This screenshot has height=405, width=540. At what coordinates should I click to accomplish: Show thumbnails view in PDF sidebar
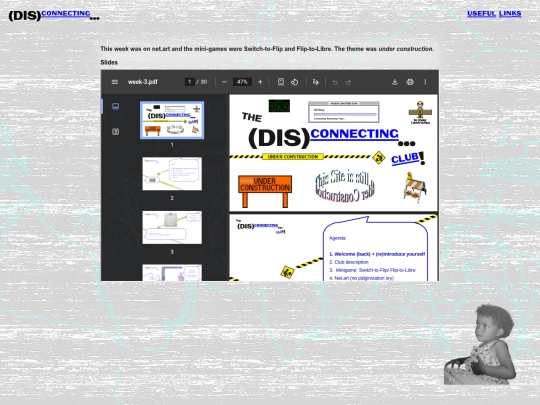[x=116, y=106]
